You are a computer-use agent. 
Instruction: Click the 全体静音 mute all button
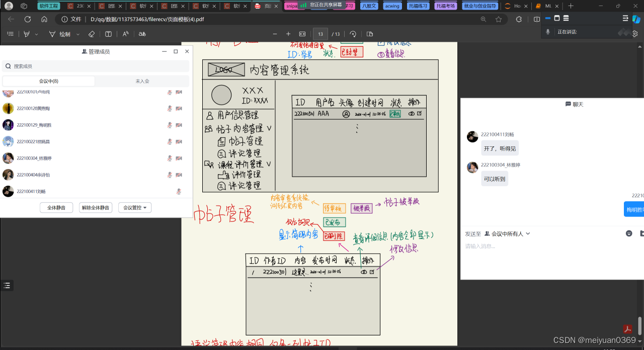(x=56, y=207)
